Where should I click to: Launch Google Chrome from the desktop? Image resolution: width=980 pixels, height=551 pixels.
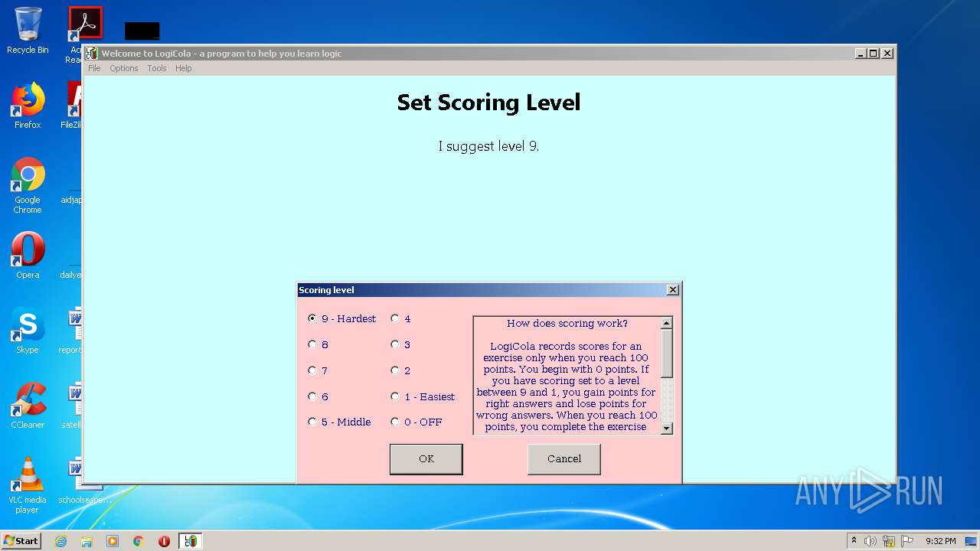(28, 185)
